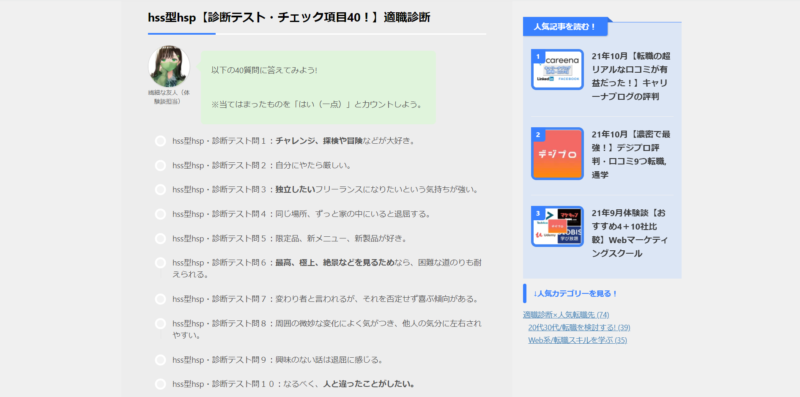Click text 問2 自分にやたら厳しい
Viewport: 800px width, 397px height.
[x=262, y=165]
